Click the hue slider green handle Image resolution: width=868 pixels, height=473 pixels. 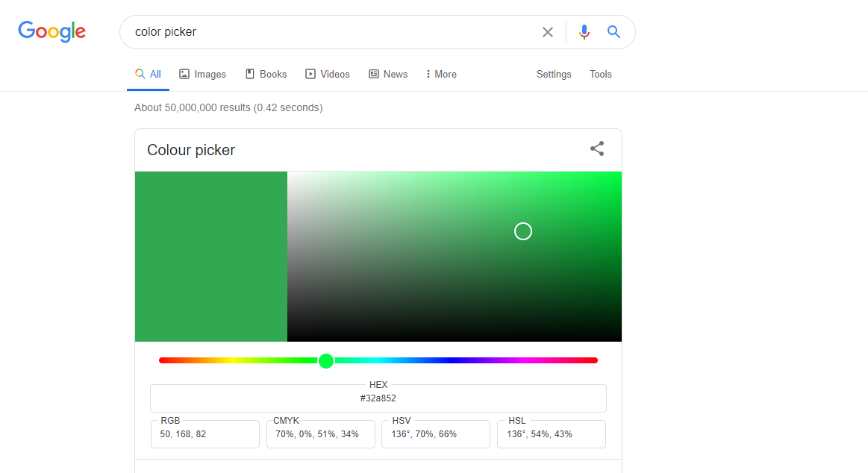click(326, 361)
